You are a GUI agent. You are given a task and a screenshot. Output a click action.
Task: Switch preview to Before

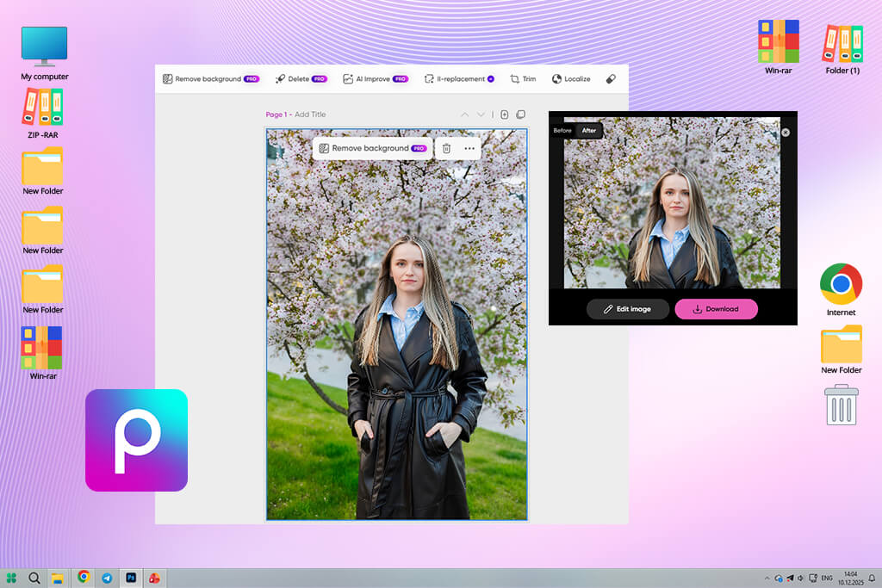tap(562, 130)
